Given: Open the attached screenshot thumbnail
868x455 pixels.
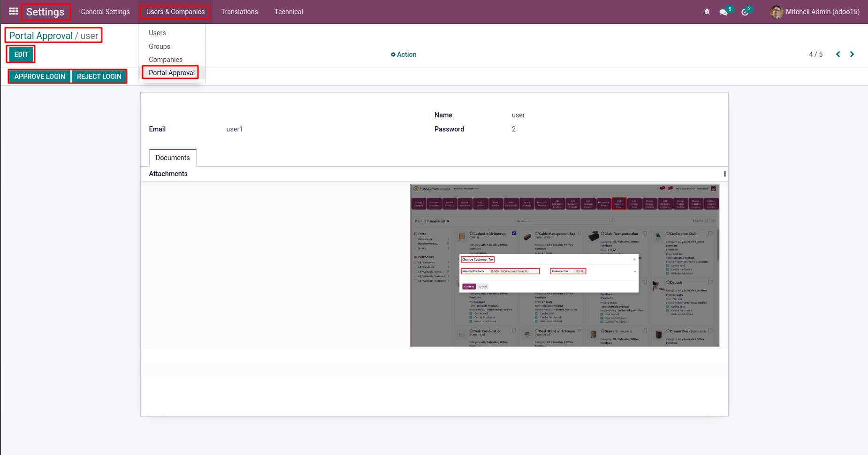Looking at the screenshot, I should tap(565, 265).
